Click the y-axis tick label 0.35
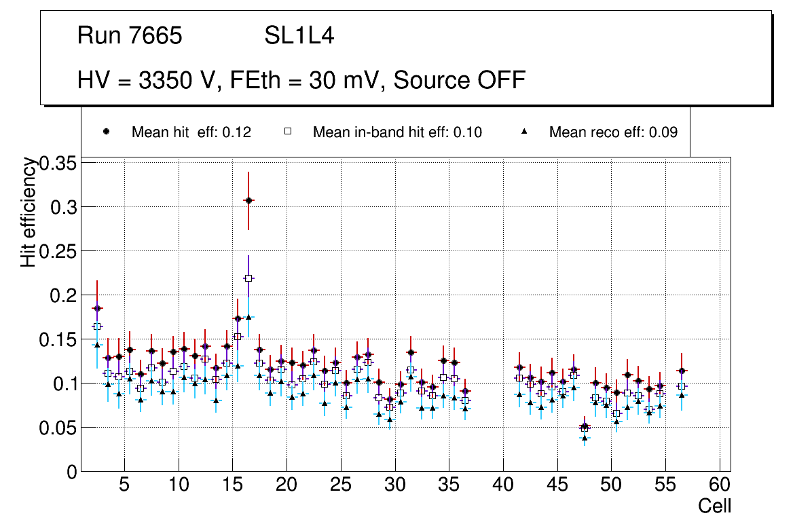The width and height of the screenshot is (812, 524). [x=60, y=163]
